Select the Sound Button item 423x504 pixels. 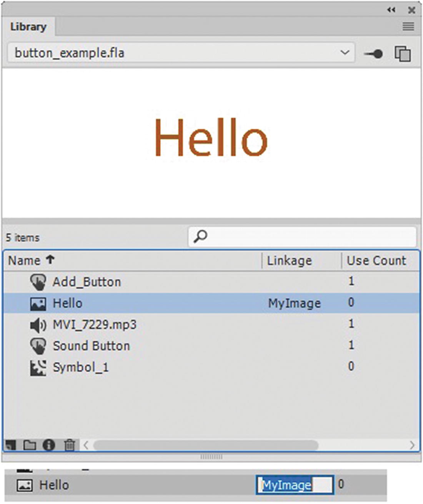tap(211, 346)
